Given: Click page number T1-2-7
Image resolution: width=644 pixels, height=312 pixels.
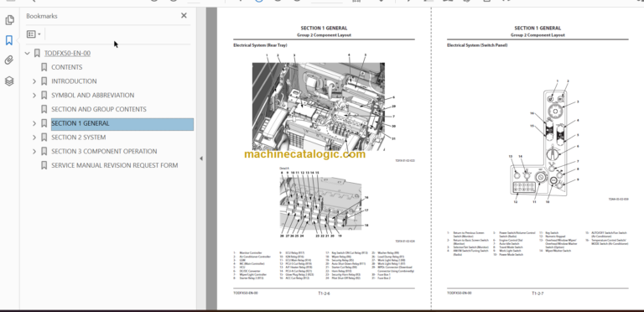Looking at the screenshot, I should pyautogui.click(x=538, y=294).
